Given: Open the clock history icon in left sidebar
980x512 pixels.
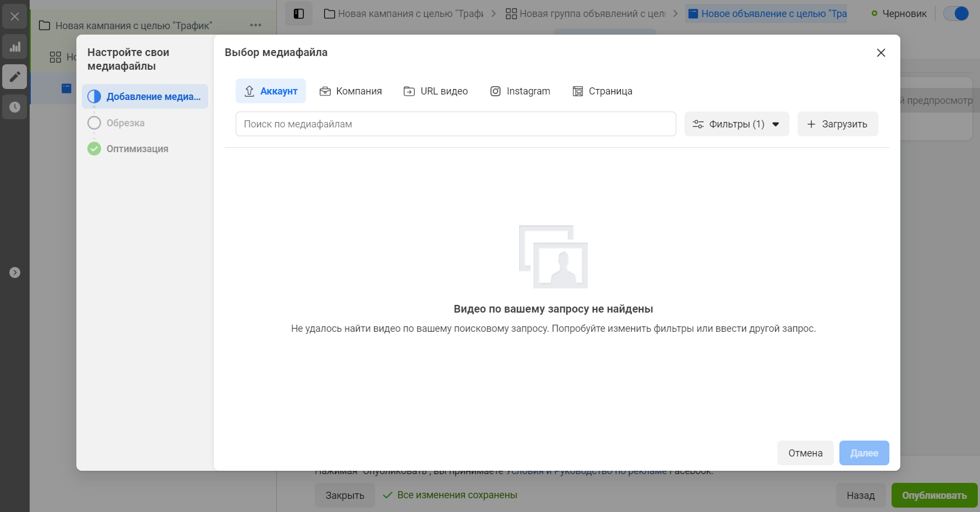Looking at the screenshot, I should tap(15, 107).
